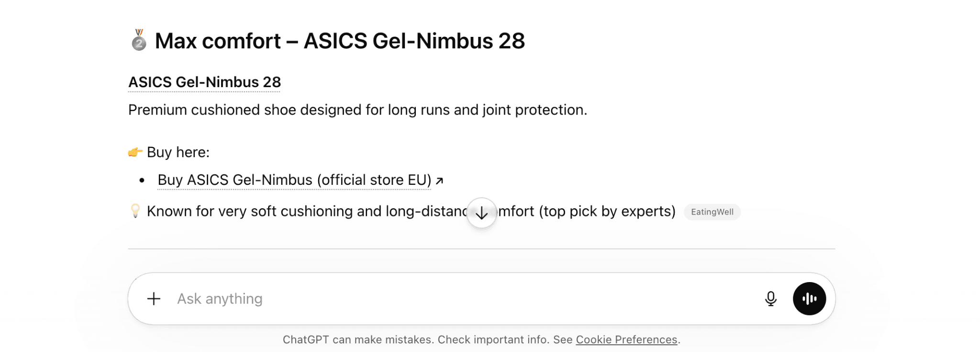Screen dimensions: 980x352
Task: Launch voice mode with the black waveform icon
Action: [809, 298]
